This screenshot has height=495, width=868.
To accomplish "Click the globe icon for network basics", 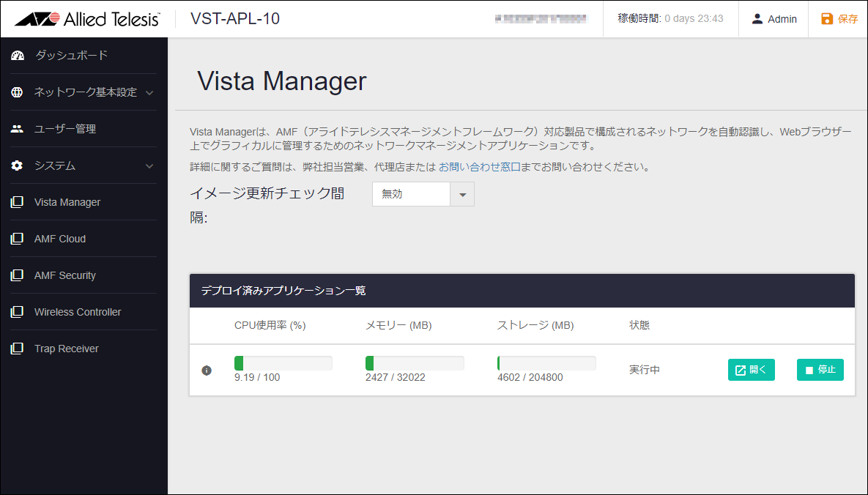I will coord(17,92).
